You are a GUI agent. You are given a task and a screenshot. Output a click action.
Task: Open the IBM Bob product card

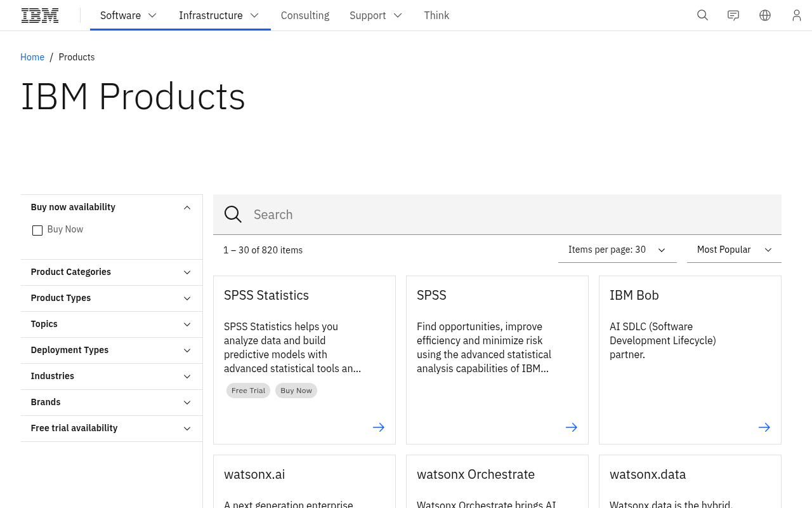click(x=690, y=360)
